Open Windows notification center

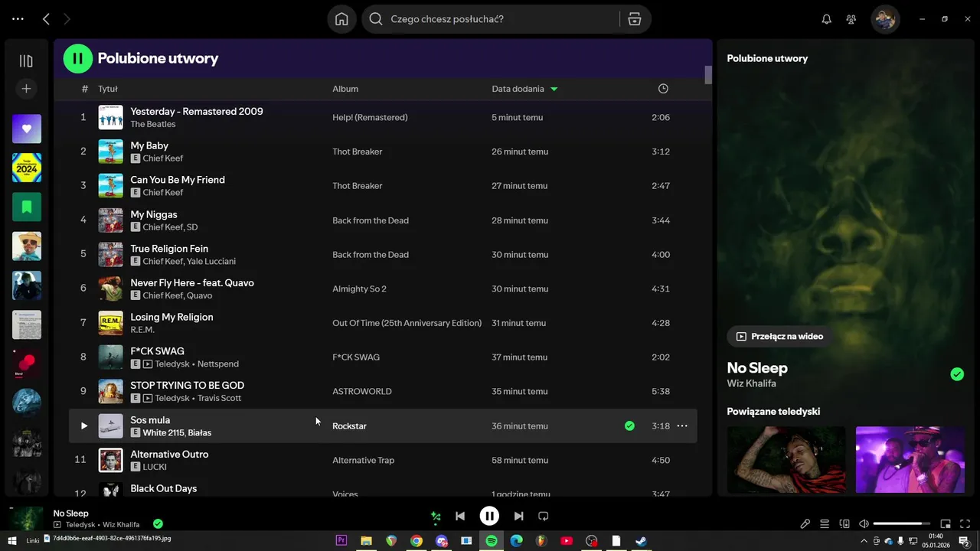point(964,541)
